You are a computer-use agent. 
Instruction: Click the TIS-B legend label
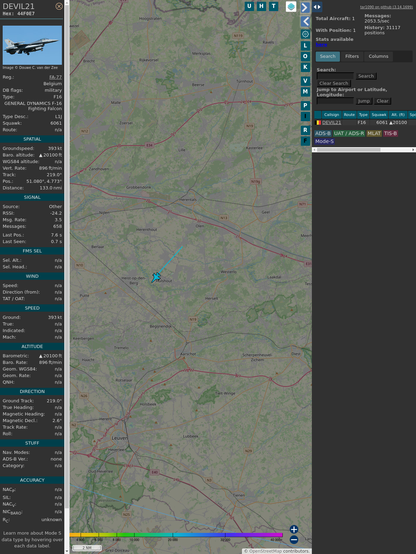point(391,133)
